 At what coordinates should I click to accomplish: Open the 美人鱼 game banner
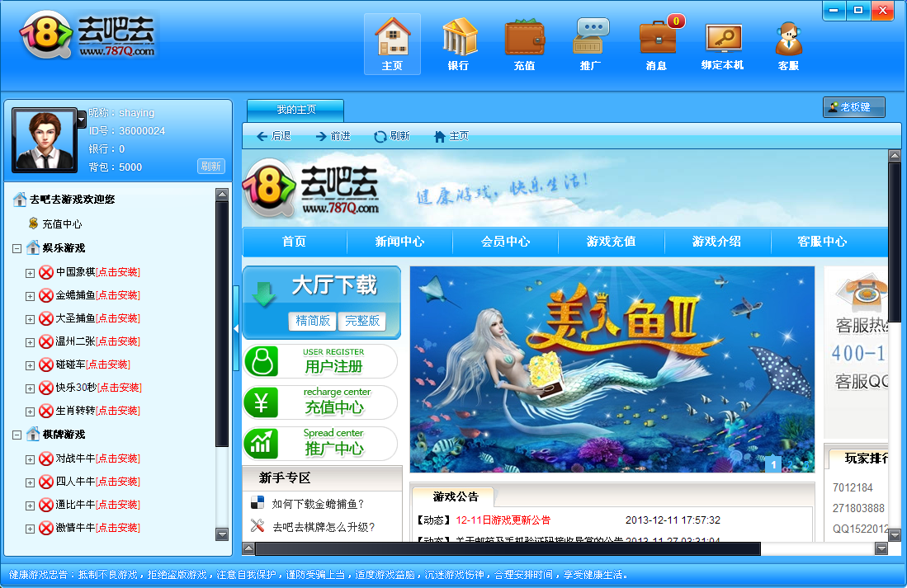(x=612, y=369)
